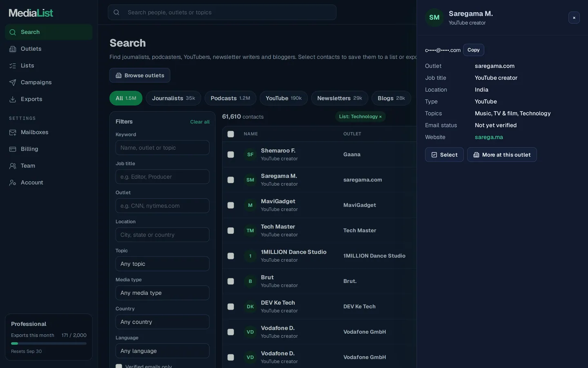Screen dimensions: 588x368
Task: Close the Saregama M. detail panel
Action: tap(574, 18)
